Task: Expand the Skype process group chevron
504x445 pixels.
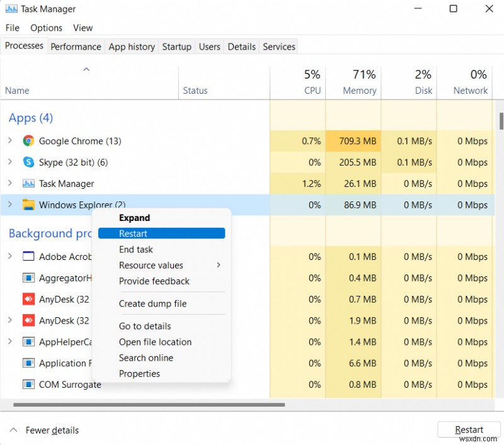Action: pos(10,162)
